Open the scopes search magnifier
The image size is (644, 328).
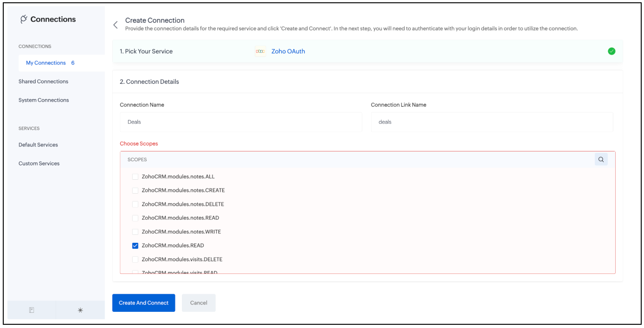tap(601, 159)
